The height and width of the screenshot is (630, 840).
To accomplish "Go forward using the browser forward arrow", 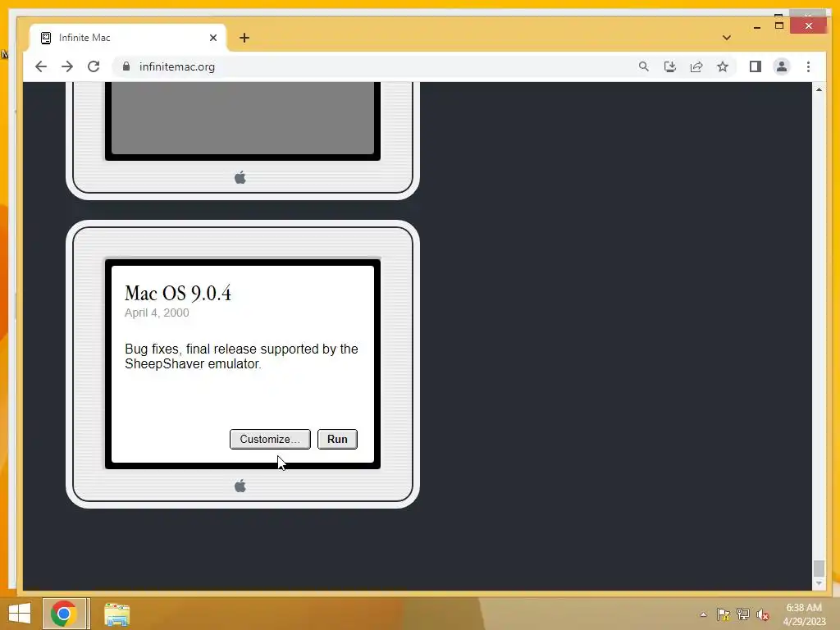I will (67, 66).
